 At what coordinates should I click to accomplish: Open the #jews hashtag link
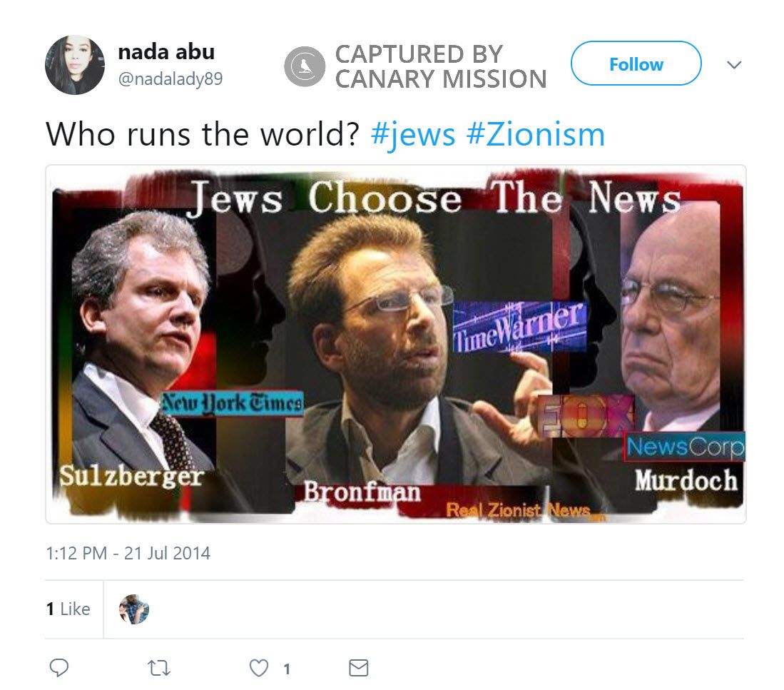pos(413,134)
